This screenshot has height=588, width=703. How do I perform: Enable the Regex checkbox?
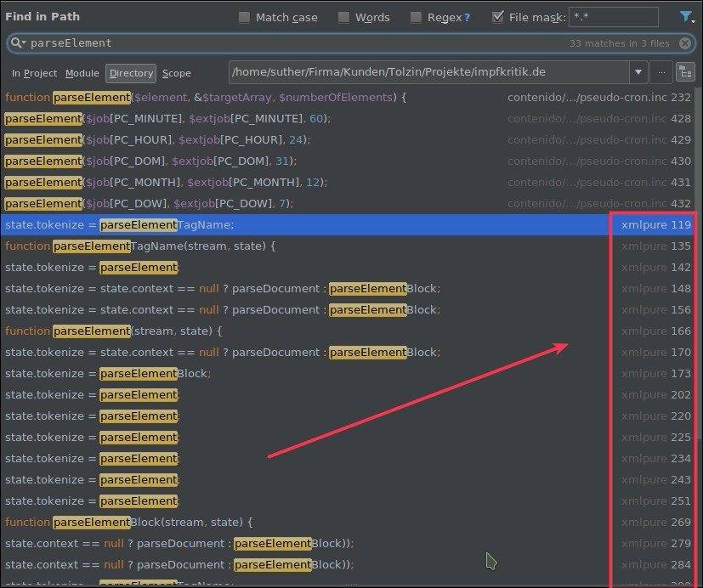[x=416, y=17]
